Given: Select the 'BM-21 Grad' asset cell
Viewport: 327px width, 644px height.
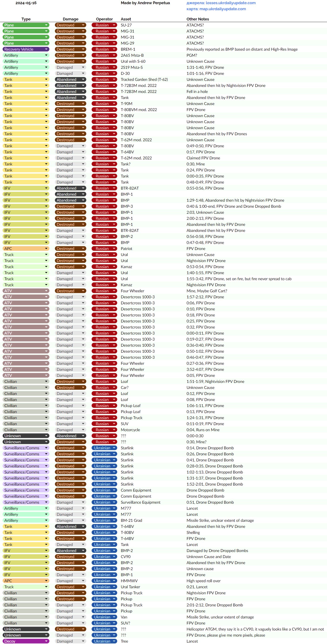Looking at the screenshot, I should [131, 520].
